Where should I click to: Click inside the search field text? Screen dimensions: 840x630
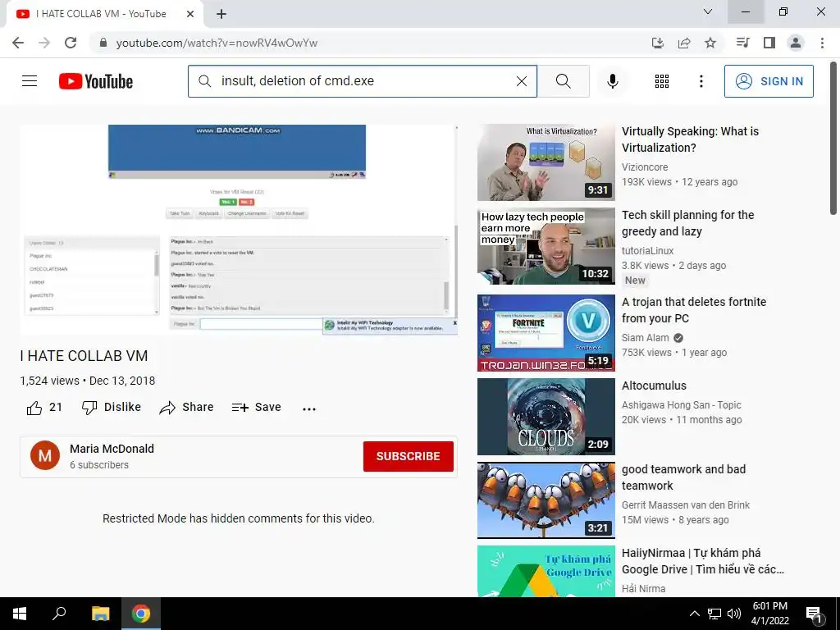(x=298, y=81)
